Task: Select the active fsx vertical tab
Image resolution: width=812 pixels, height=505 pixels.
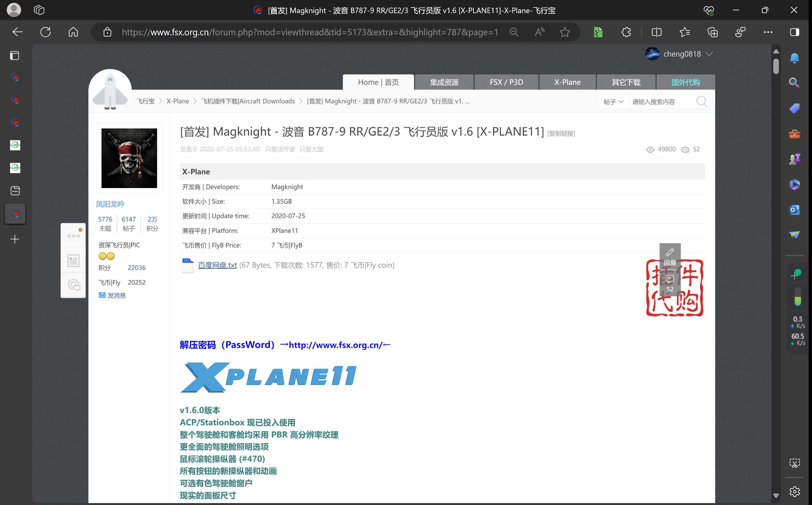Action: (15, 213)
